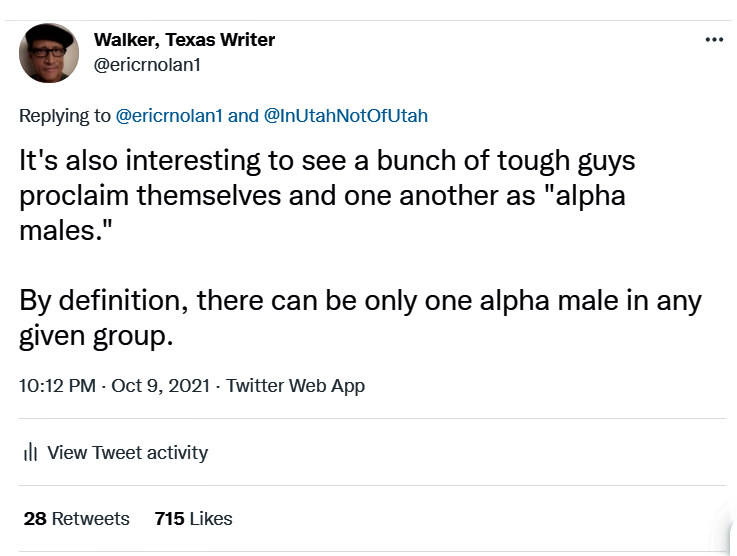737x556 pixels.
Task: Open the three-dot More options menu
Action: point(714,40)
